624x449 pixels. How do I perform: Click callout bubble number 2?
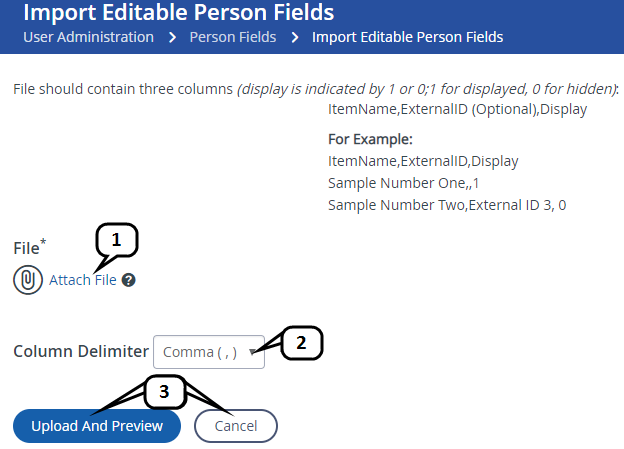[x=303, y=344]
